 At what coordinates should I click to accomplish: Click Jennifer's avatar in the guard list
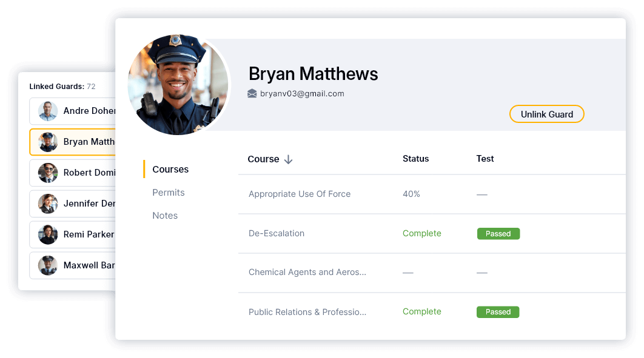(x=48, y=204)
